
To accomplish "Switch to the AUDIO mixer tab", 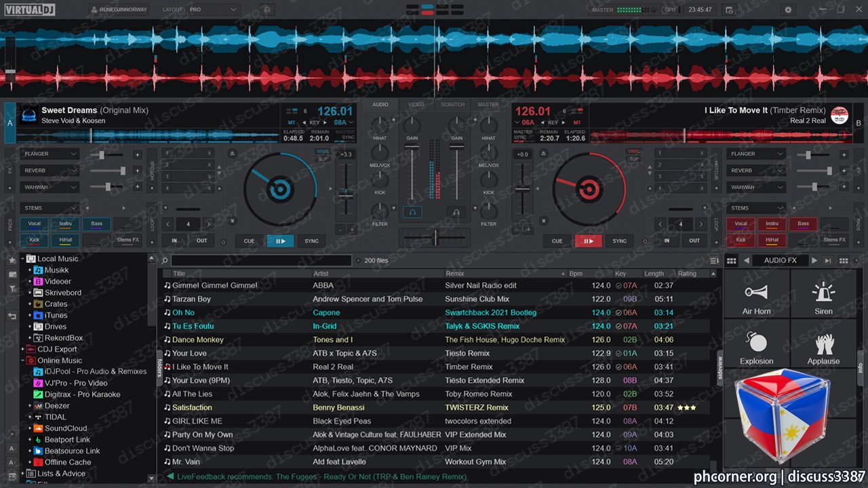I will pyautogui.click(x=380, y=104).
